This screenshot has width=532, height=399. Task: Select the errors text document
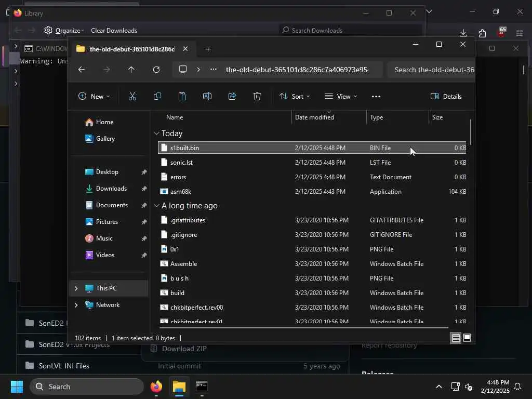[x=312, y=177]
